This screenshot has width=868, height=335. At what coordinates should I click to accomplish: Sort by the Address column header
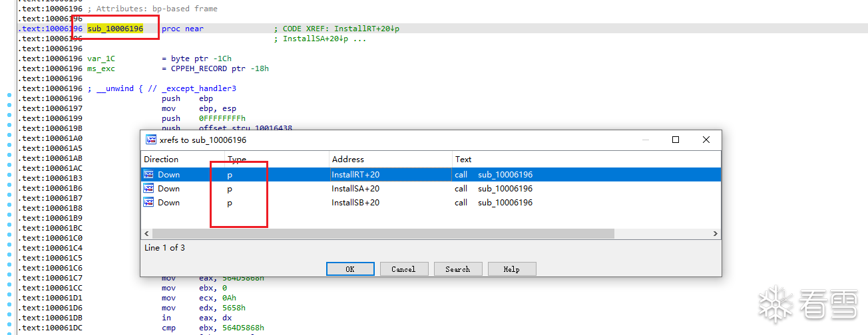click(x=348, y=160)
